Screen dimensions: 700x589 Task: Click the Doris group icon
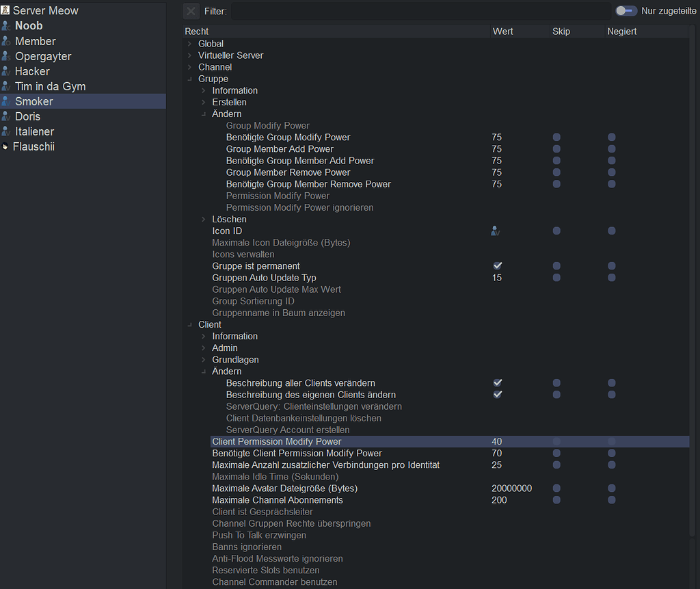point(6,116)
